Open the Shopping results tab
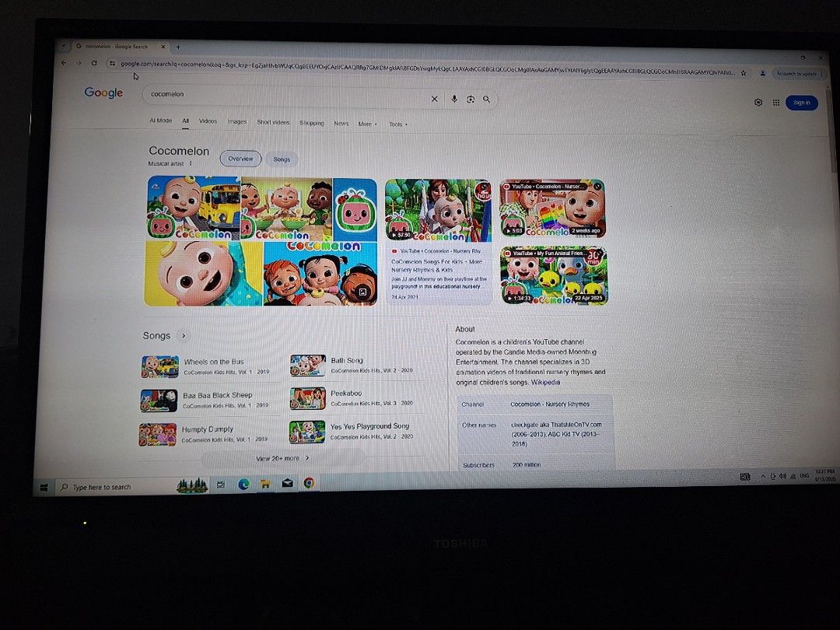 pyautogui.click(x=312, y=123)
